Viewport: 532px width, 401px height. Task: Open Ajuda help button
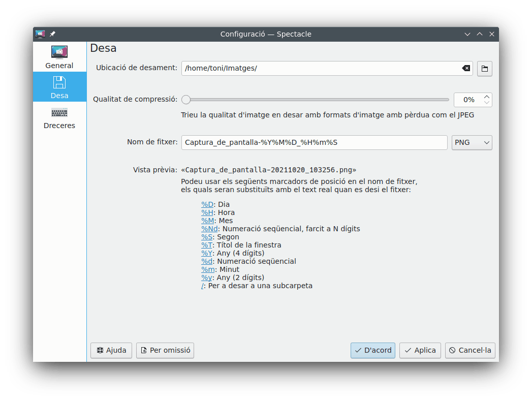111,350
